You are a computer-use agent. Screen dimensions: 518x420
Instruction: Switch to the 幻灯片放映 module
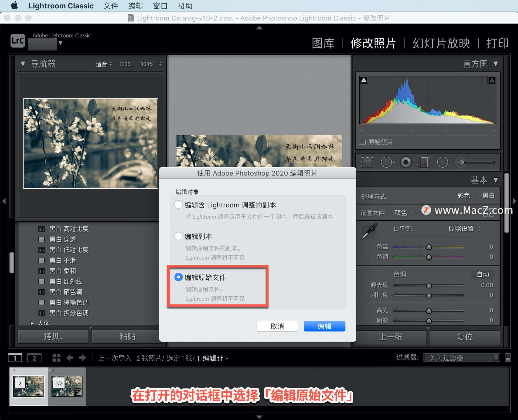pyautogui.click(x=441, y=43)
